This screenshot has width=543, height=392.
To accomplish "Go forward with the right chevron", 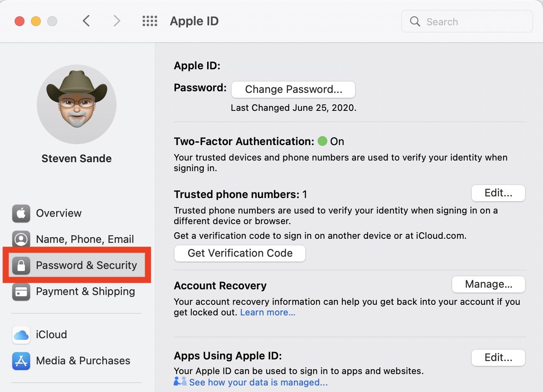I will coord(117,21).
